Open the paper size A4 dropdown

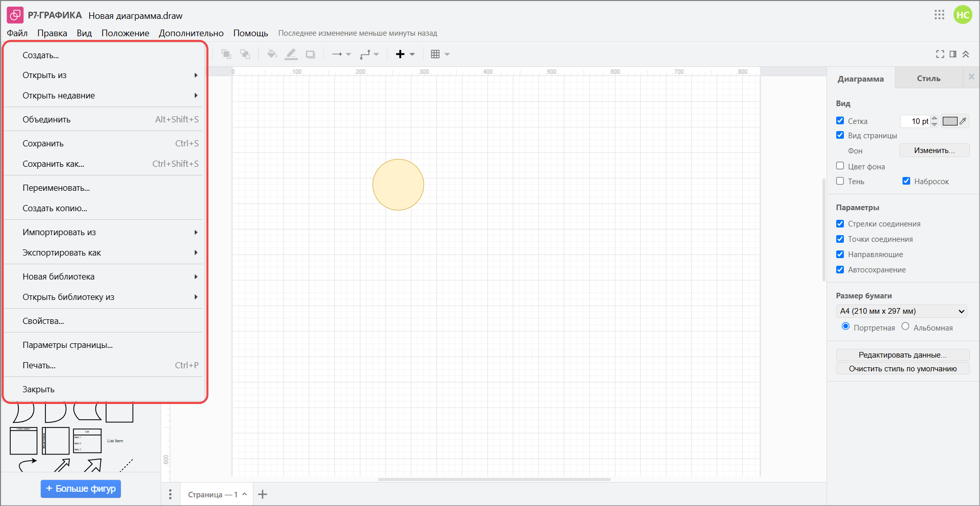click(901, 311)
